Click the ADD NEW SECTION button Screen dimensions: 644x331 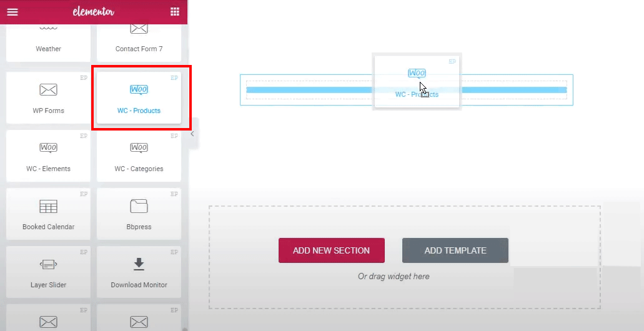click(332, 250)
